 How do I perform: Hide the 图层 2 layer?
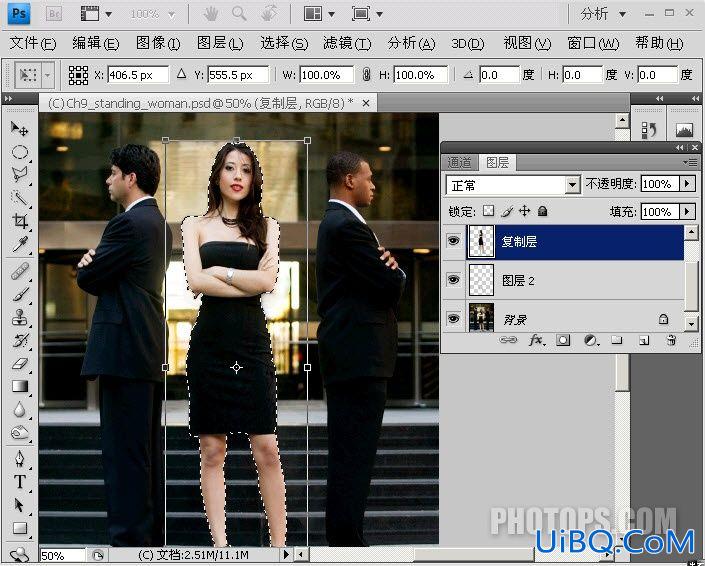click(454, 280)
